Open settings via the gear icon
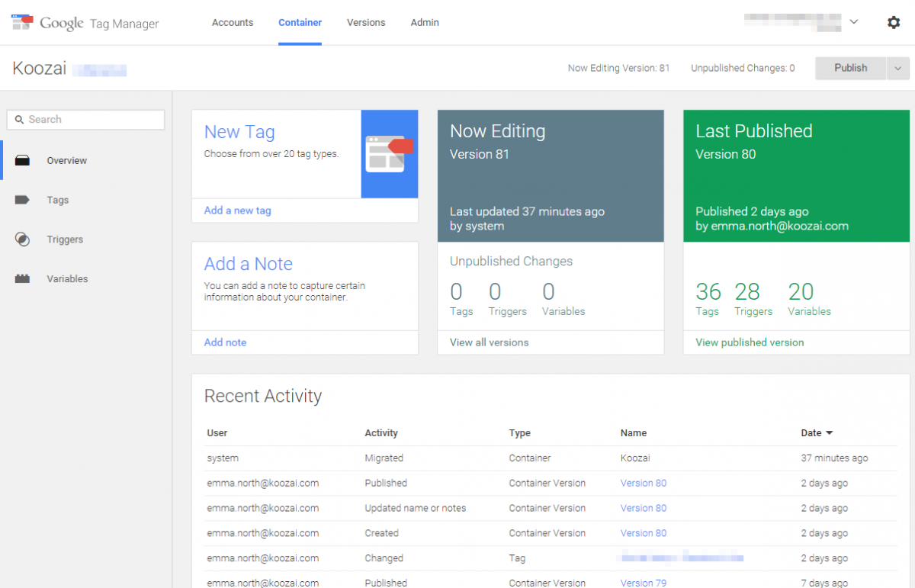 (894, 22)
